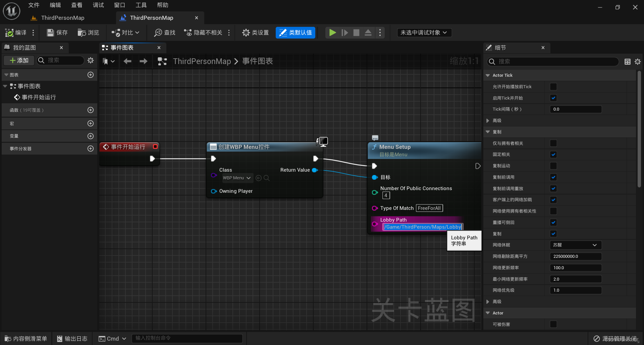
Task: Toggle 可被伤害 checkbox
Action: pyautogui.click(x=553, y=324)
